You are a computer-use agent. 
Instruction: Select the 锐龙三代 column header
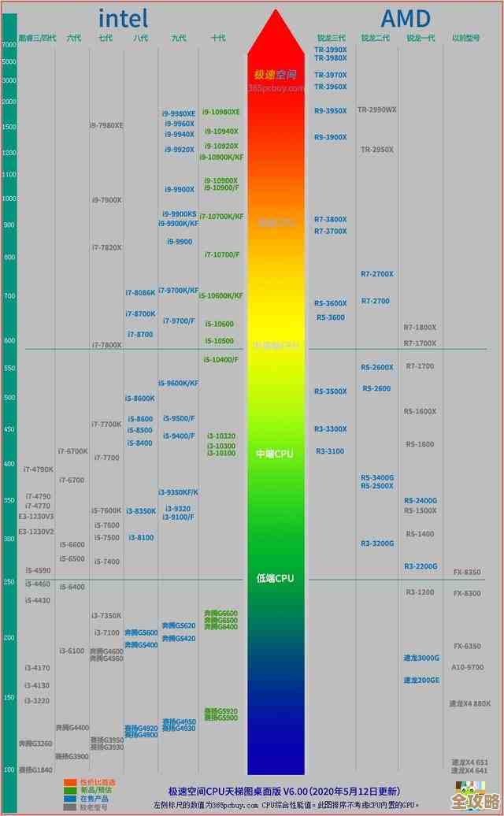pos(331,38)
